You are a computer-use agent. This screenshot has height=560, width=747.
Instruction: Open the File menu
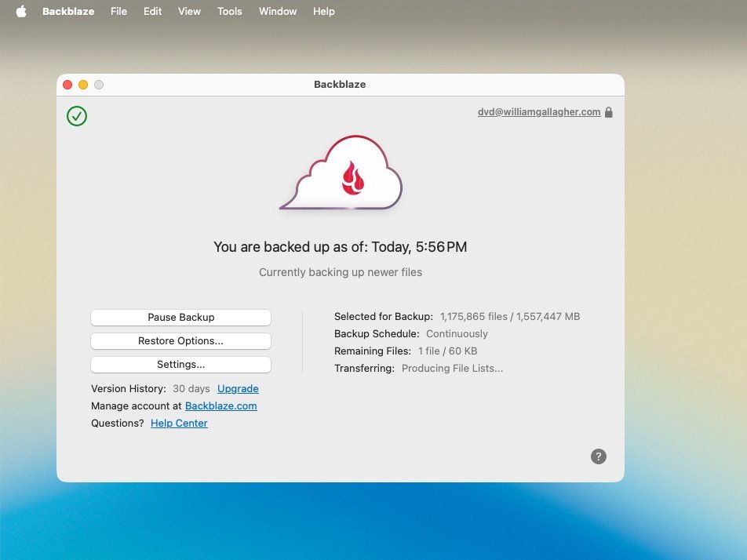tap(118, 12)
